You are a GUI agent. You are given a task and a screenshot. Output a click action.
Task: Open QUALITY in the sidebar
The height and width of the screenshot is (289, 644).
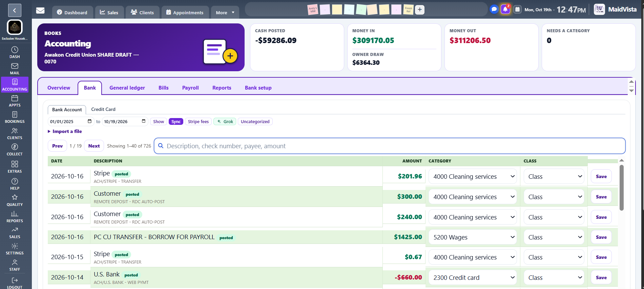[x=15, y=200]
